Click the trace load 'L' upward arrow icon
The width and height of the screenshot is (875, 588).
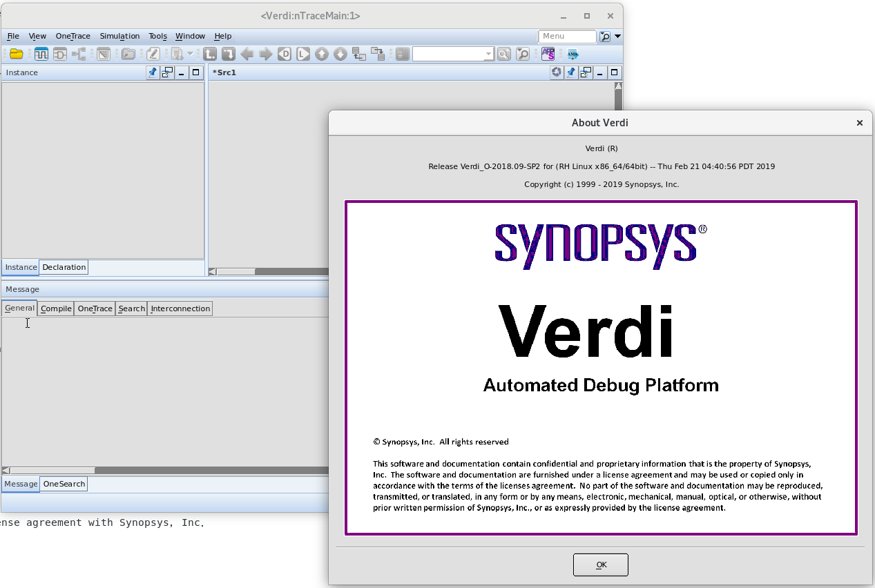pos(210,54)
